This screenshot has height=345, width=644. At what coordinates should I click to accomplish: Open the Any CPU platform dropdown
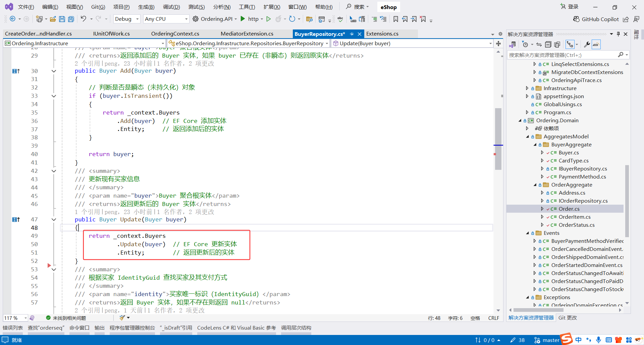(x=166, y=19)
